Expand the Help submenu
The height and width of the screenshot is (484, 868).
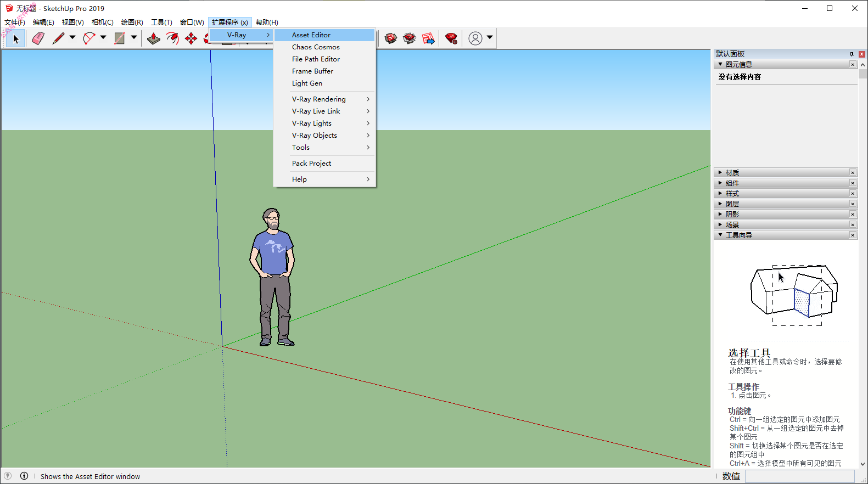click(x=324, y=179)
